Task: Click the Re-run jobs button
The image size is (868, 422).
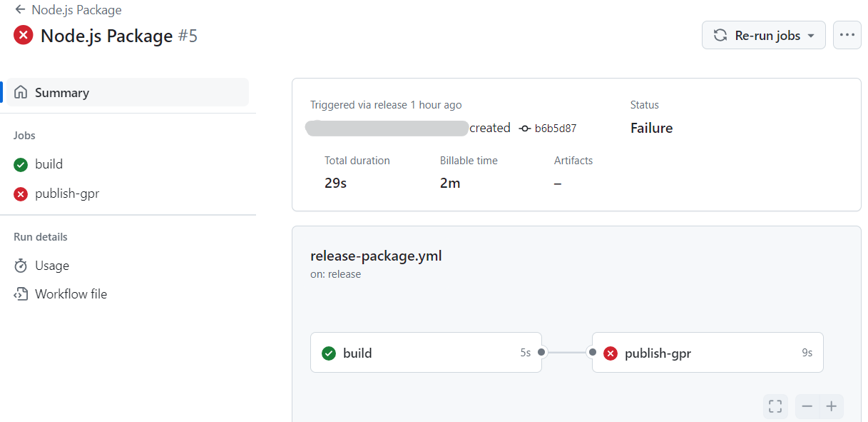Action: pos(759,34)
